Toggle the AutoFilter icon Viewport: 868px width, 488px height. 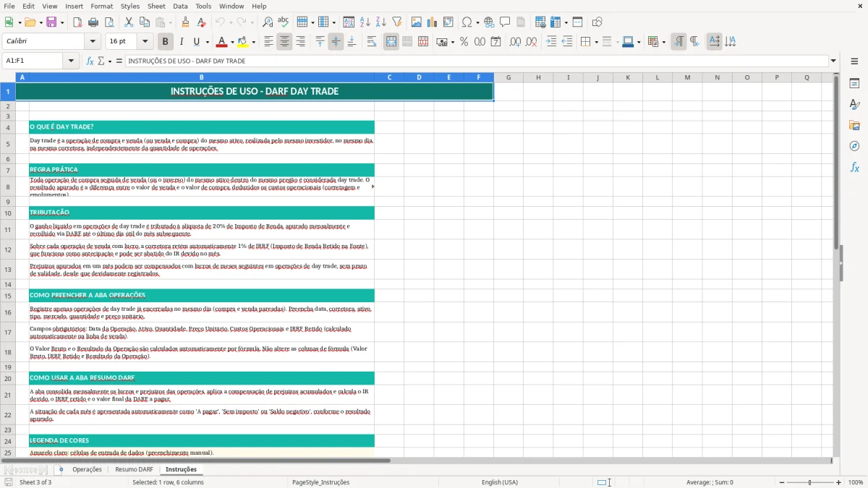click(397, 22)
